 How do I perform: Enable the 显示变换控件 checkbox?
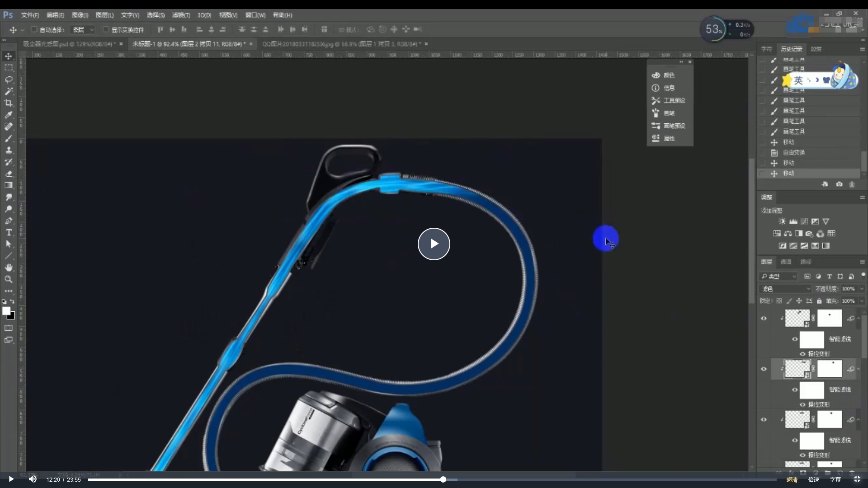106,29
